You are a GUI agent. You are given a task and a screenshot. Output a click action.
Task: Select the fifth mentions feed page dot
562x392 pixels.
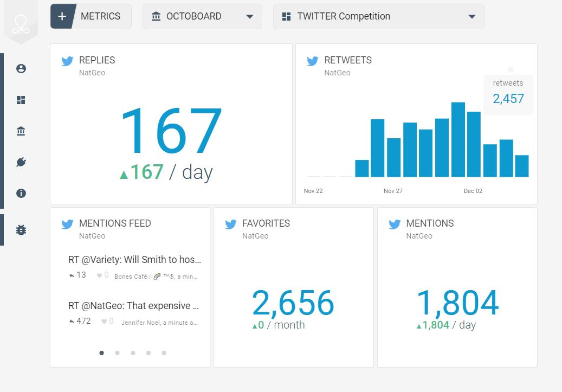tap(164, 353)
